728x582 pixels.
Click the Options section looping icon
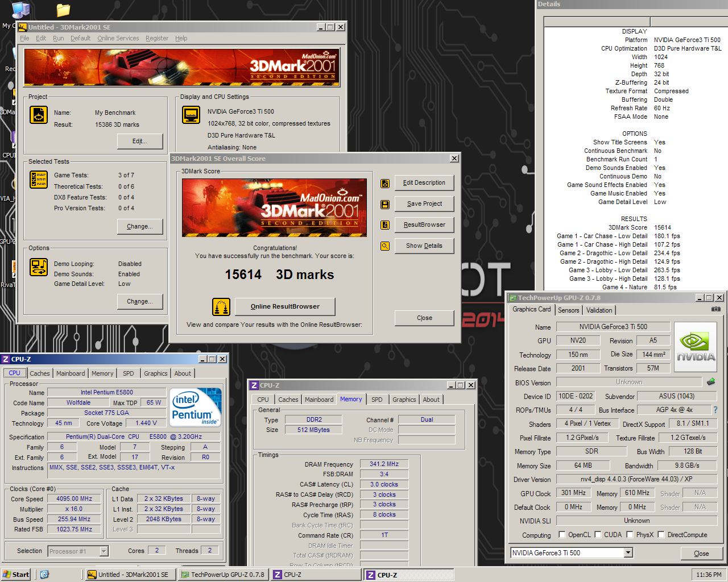tap(39, 267)
